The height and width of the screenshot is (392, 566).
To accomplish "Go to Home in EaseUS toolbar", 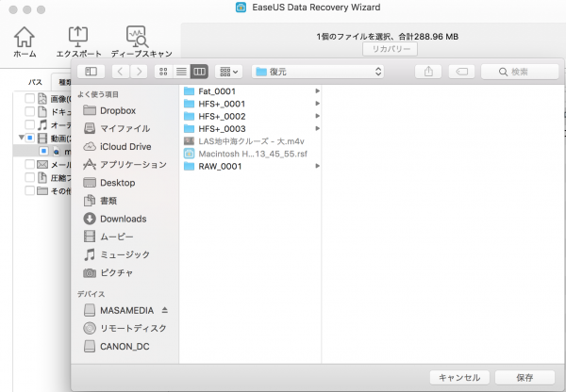I will pyautogui.click(x=25, y=41).
